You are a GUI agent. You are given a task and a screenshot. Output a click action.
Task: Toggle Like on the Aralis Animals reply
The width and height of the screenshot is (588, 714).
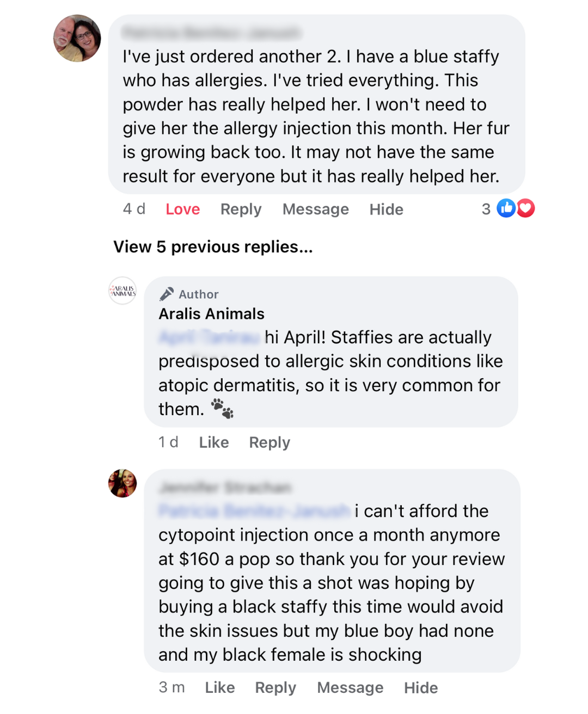point(213,442)
